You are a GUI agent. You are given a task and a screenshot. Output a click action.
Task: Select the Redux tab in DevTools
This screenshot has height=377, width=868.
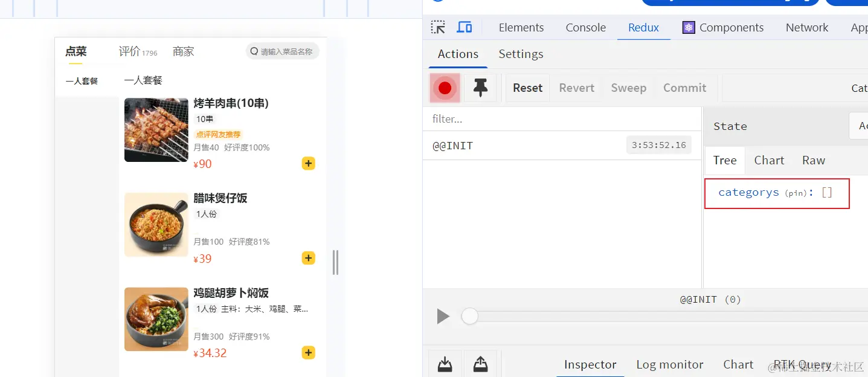click(x=644, y=27)
